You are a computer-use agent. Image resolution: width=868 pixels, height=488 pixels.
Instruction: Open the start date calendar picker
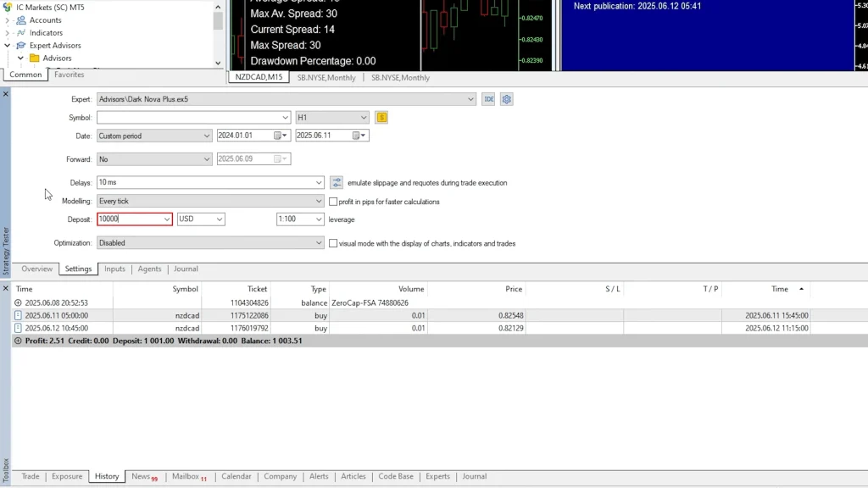click(278, 136)
